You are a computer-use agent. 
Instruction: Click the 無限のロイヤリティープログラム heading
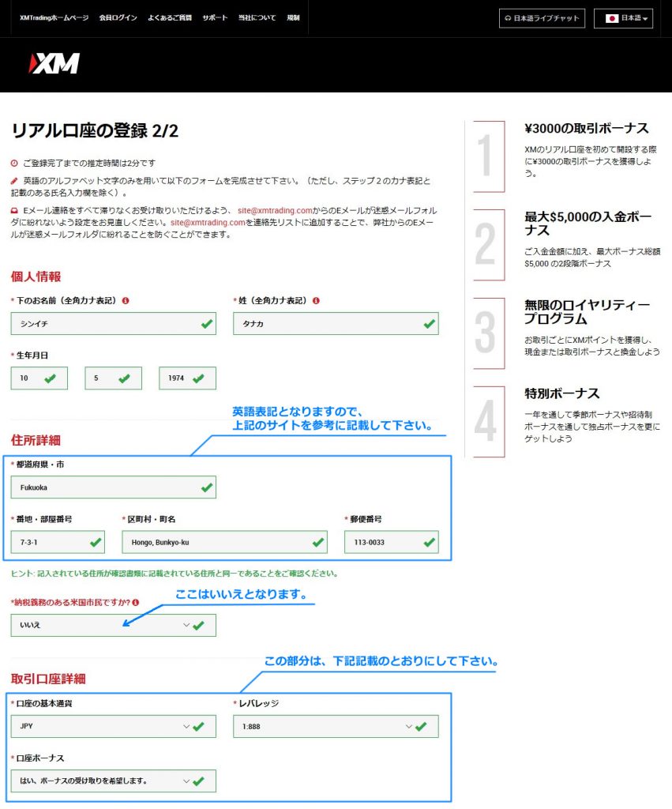[587, 311]
